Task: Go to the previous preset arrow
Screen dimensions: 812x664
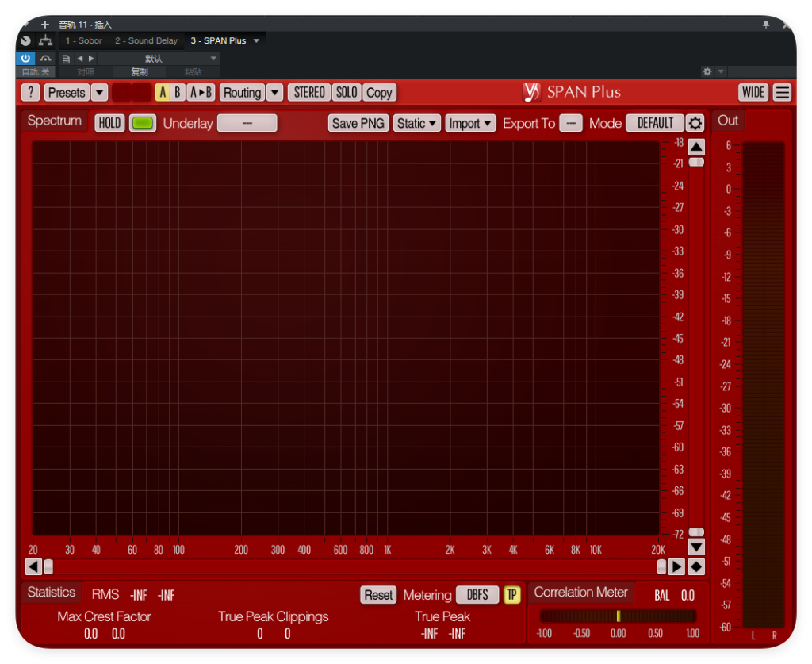Action: pos(80,59)
